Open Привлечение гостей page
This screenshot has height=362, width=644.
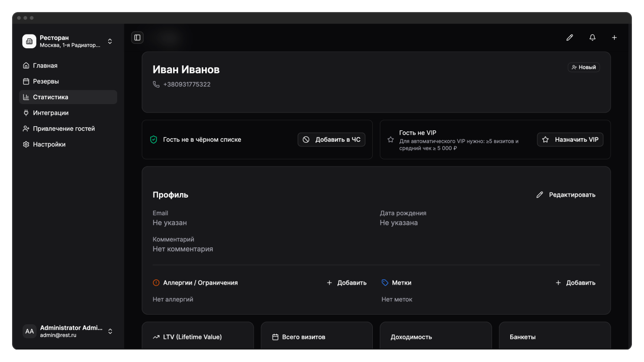pos(63,129)
